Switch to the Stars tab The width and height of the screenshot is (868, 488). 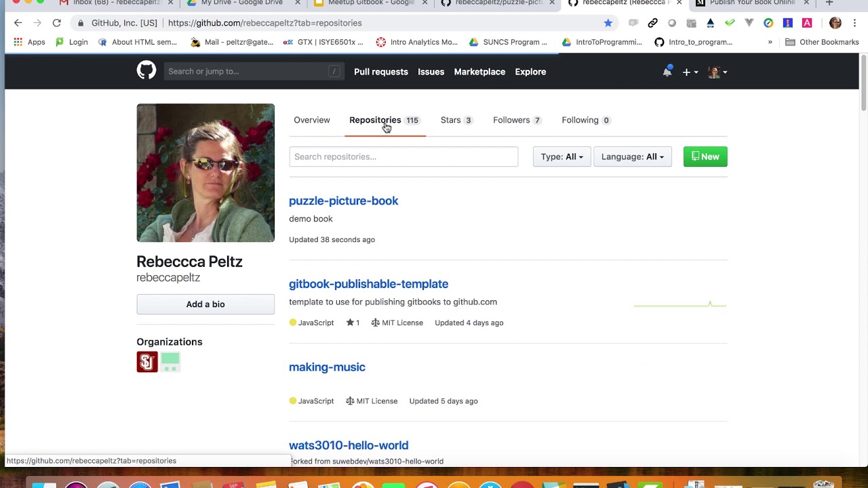[456, 120]
